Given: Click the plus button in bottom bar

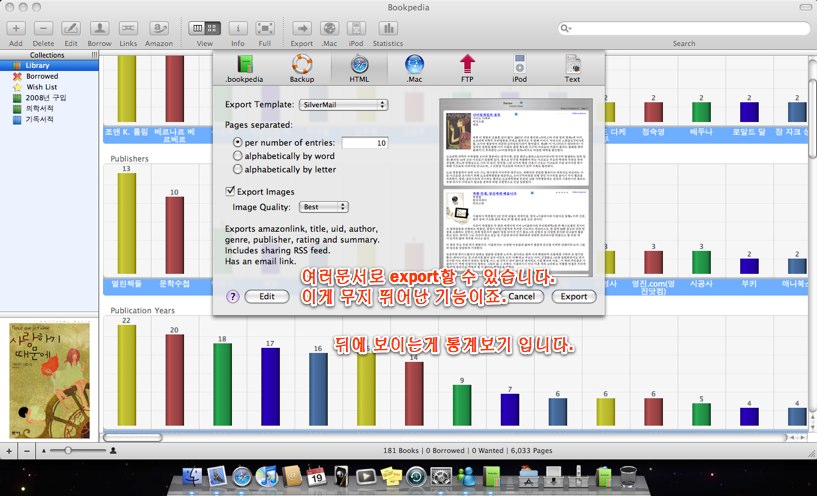Looking at the screenshot, I should 9,451.
